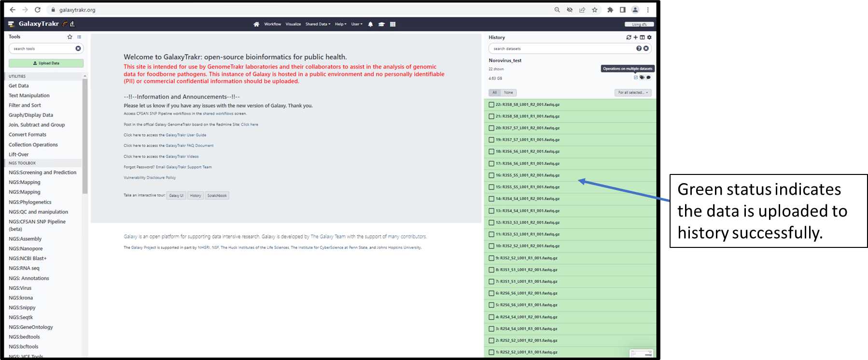Viewport: 868px width, 360px height.
Task: Click the 'Using 4%' storage quota bar
Action: (639, 24)
